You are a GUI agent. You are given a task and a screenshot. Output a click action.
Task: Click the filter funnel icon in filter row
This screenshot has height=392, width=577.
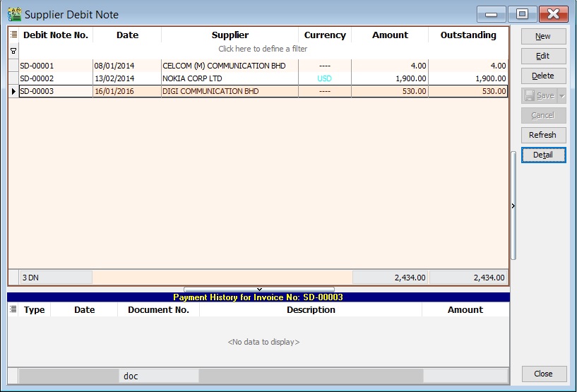(13, 50)
